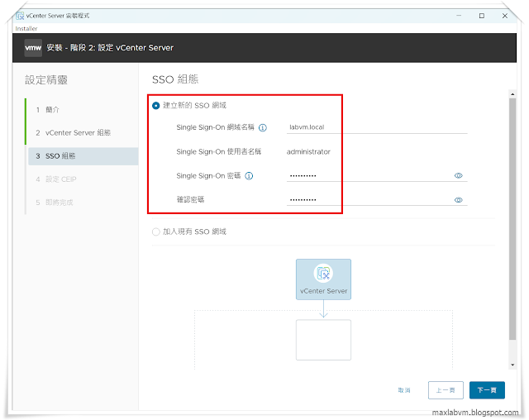The height and width of the screenshot is (420, 529).
Task: Minimize the installer window
Action: (x=459, y=16)
